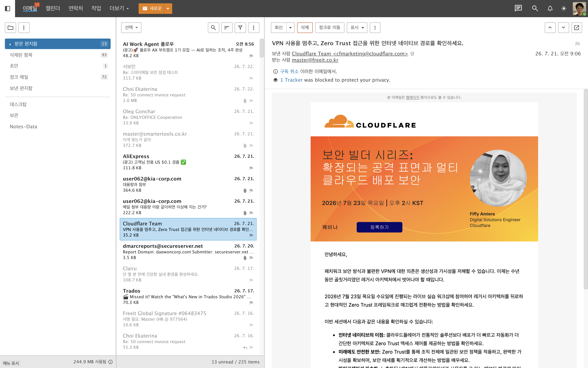Click attachment icon on 대용량과 첨부 email

[x=245, y=191]
